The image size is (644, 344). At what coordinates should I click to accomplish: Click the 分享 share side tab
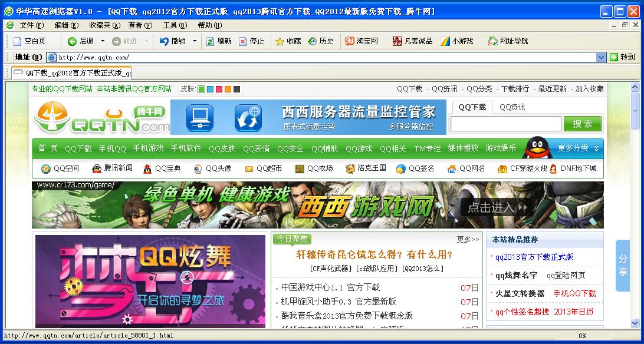coord(623,265)
